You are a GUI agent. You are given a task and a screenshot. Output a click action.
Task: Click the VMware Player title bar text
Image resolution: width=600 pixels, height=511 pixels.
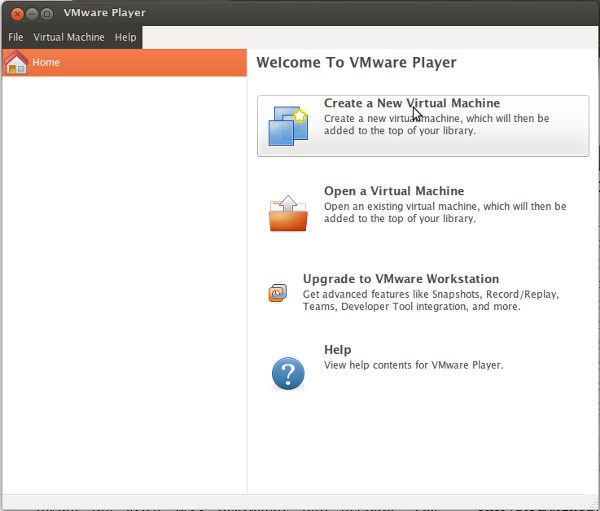(x=104, y=13)
